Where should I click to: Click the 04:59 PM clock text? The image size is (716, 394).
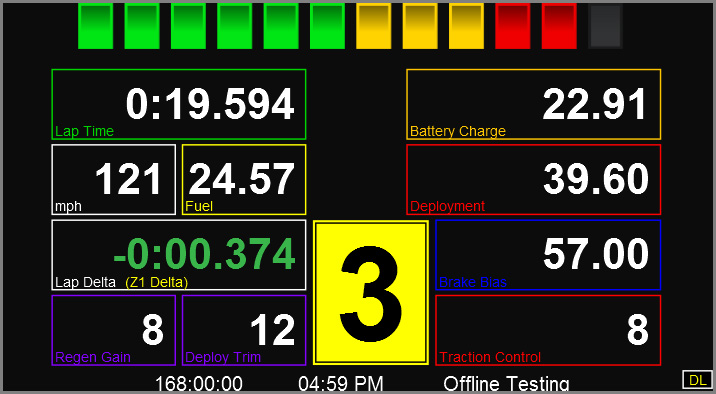[x=341, y=384]
